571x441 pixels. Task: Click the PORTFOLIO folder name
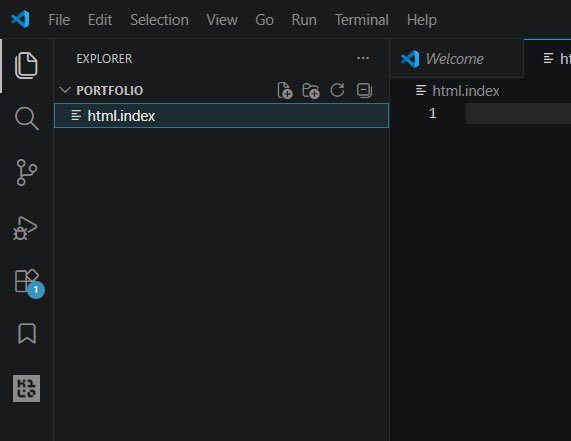coord(110,90)
